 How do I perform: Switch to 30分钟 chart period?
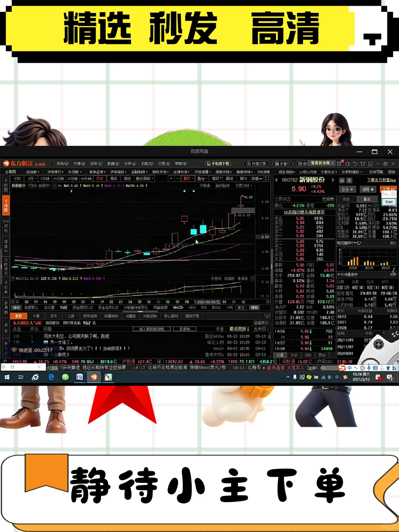coord(72,178)
